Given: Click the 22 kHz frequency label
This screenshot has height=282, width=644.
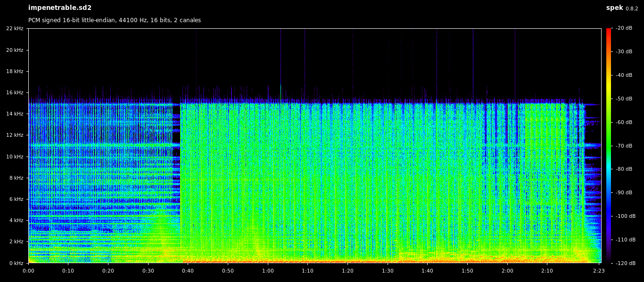Looking at the screenshot, I should (x=15, y=28).
